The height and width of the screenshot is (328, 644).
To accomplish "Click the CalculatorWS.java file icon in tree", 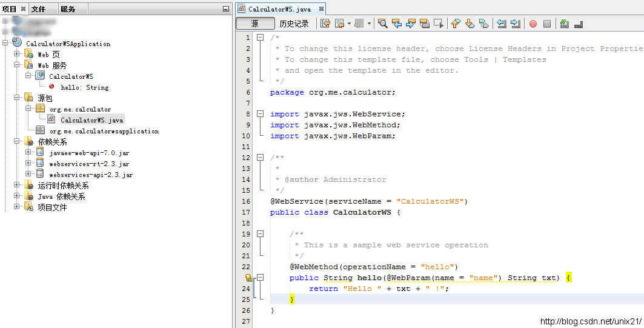I will coord(51,119).
